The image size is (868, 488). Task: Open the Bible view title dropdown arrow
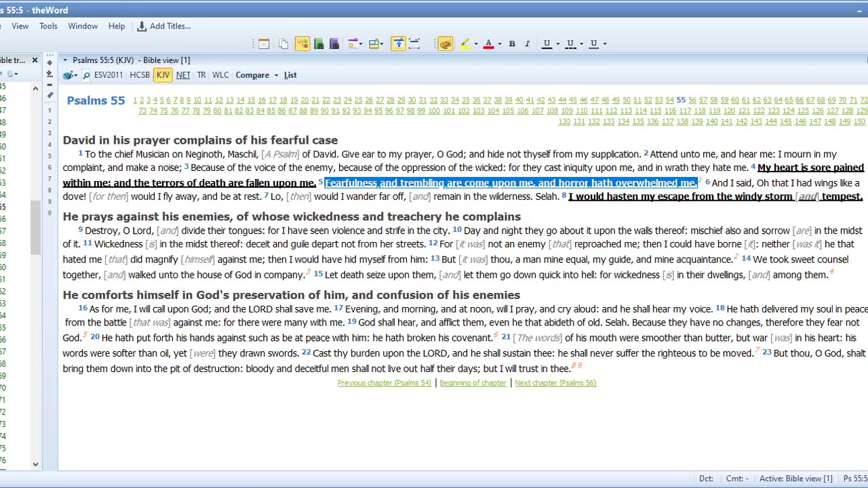[65, 60]
